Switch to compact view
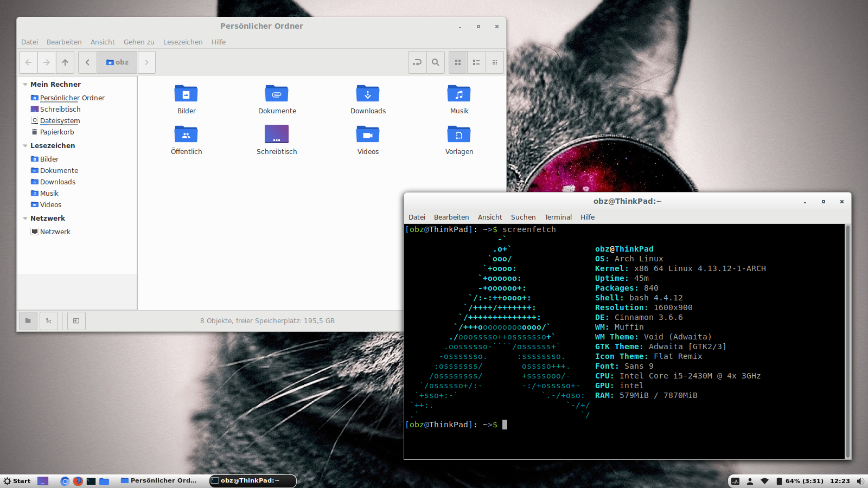 495,62
